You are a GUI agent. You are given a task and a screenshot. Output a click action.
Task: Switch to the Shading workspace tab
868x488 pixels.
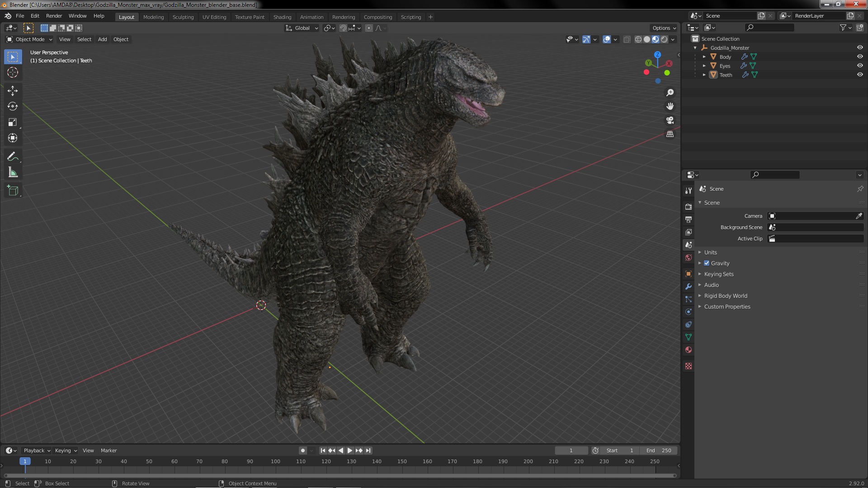click(282, 17)
